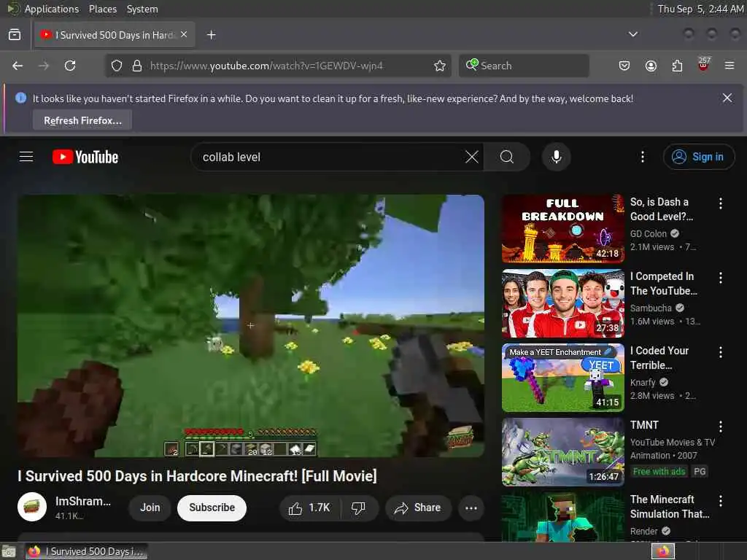
Task: Open options for Minecraft Simulation video
Action: (x=720, y=500)
